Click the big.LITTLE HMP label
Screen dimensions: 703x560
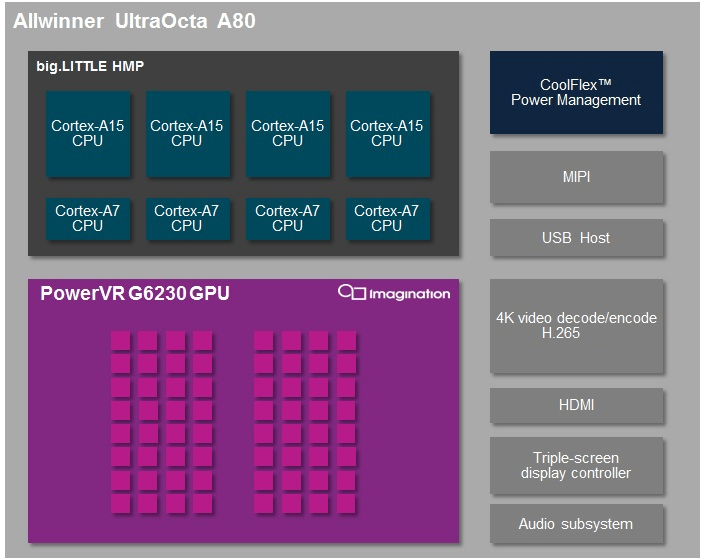(90, 66)
